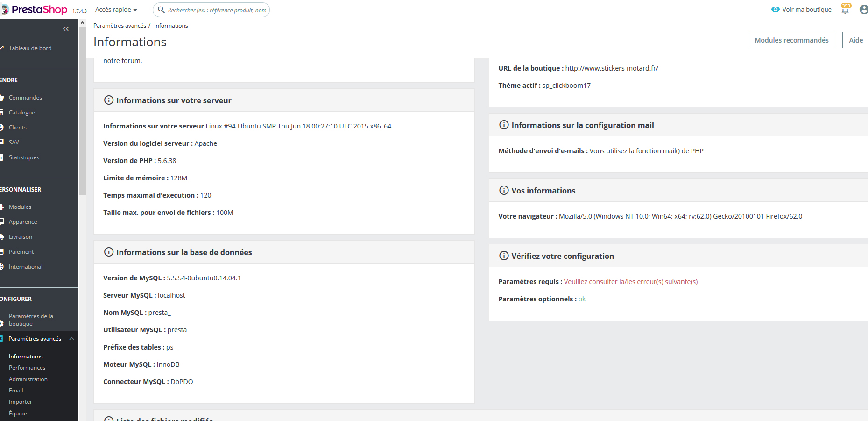Open the notifications bell icon
This screenshot has width=868, height=421.
pos(846,9)
